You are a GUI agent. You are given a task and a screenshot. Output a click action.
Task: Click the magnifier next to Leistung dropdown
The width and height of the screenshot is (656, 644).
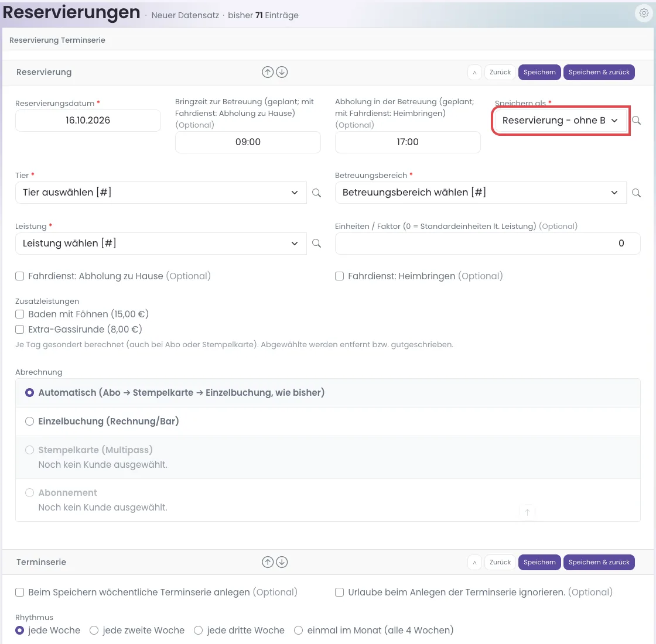point(317,244)
